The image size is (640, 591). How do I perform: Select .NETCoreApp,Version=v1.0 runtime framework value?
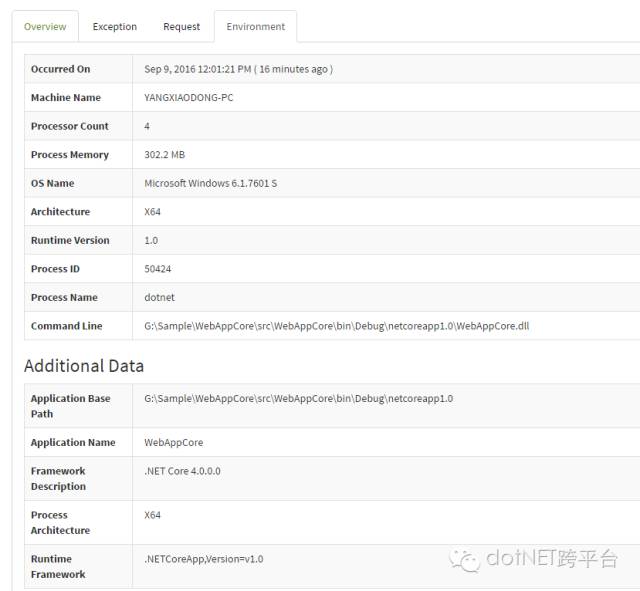point(204,559)
